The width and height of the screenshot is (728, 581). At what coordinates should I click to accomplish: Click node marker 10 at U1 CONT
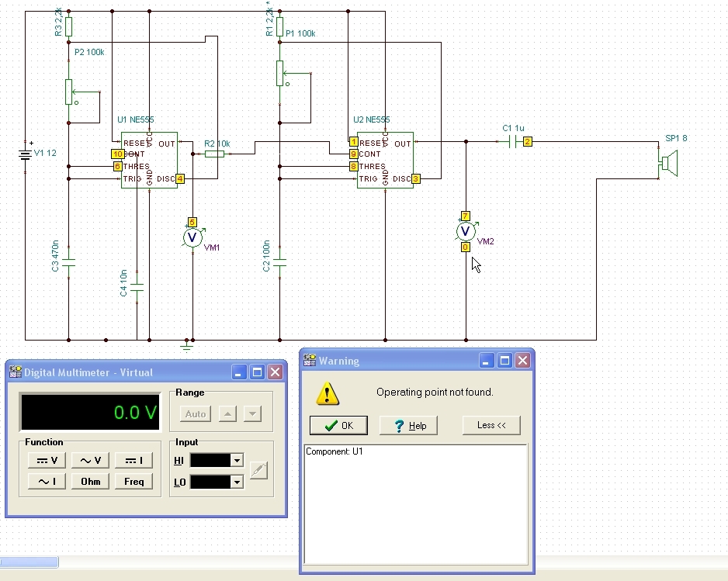point(117,154)
